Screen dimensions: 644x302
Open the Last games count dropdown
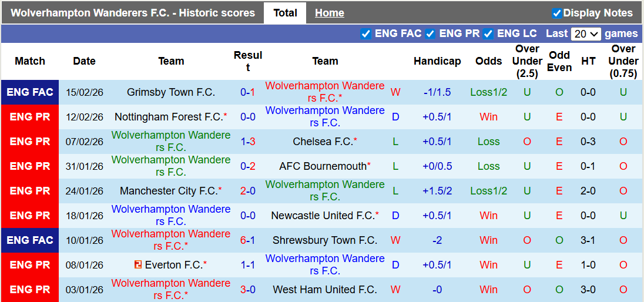tap(585, 34)
